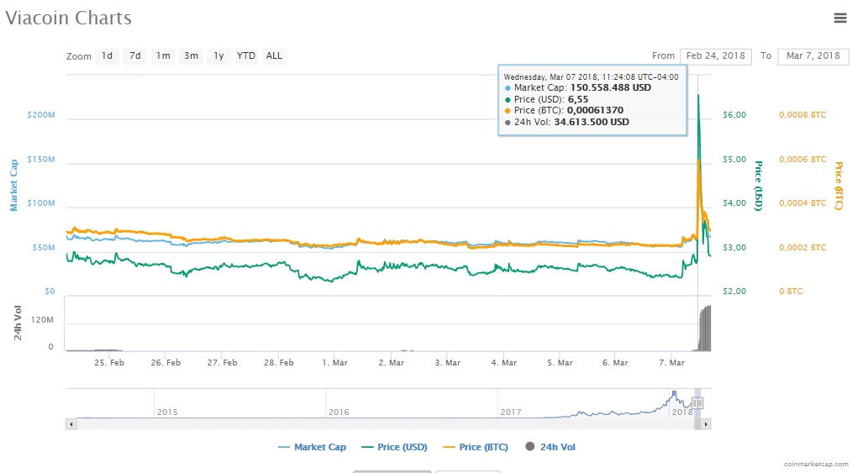The height and width of the screenshot is (473, 868).
Task: Click the To date field Mar 7, 2018
Action: (813, 56)
